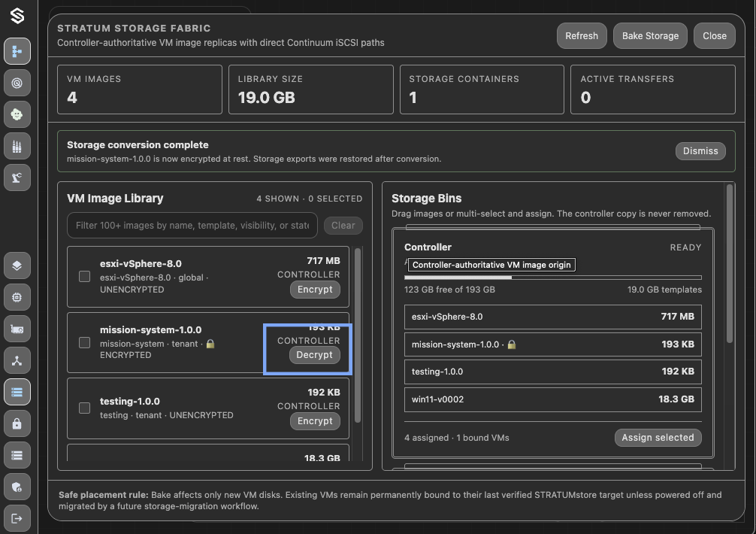Click the LIBRARY SIZE stat card
The width and height of the screenshot is (756, 534).
pos(310,90)
